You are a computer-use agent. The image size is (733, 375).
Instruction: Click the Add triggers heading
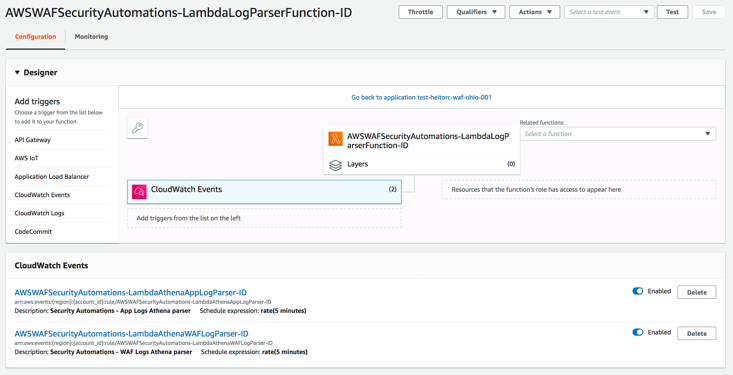(37, 101)
